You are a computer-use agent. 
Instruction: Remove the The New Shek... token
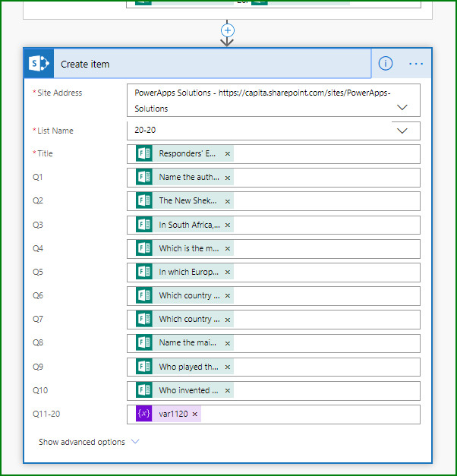click(x=228, y=201)
